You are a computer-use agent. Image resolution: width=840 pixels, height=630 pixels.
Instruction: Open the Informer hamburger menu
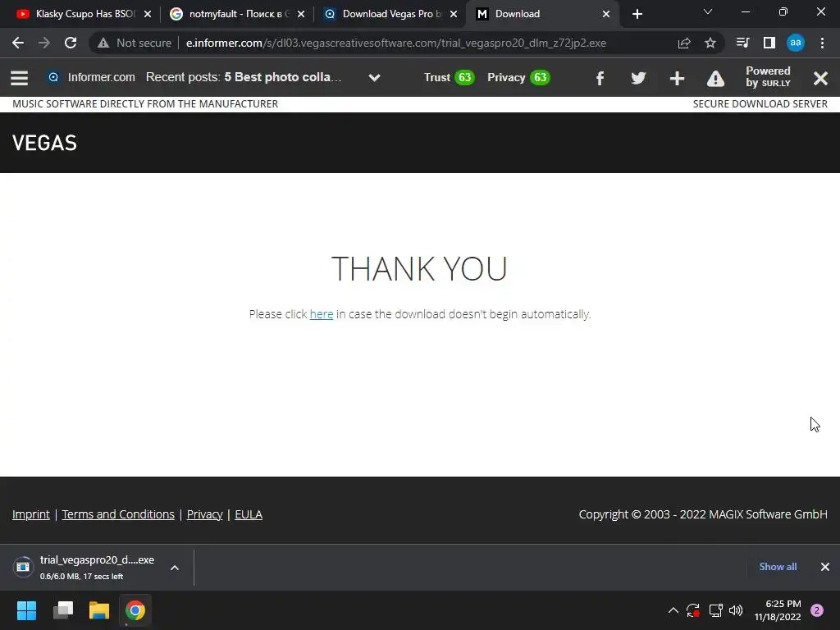(x=20, y=78)
